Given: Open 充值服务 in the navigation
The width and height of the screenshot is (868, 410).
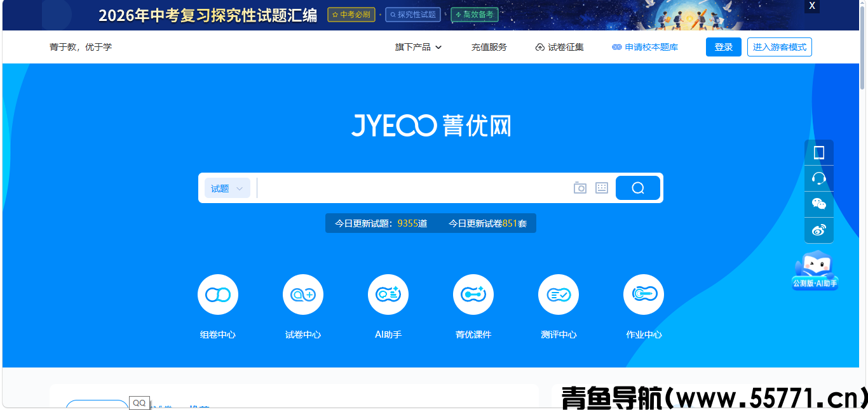Looking at the screenshot, I should [489, 47].
